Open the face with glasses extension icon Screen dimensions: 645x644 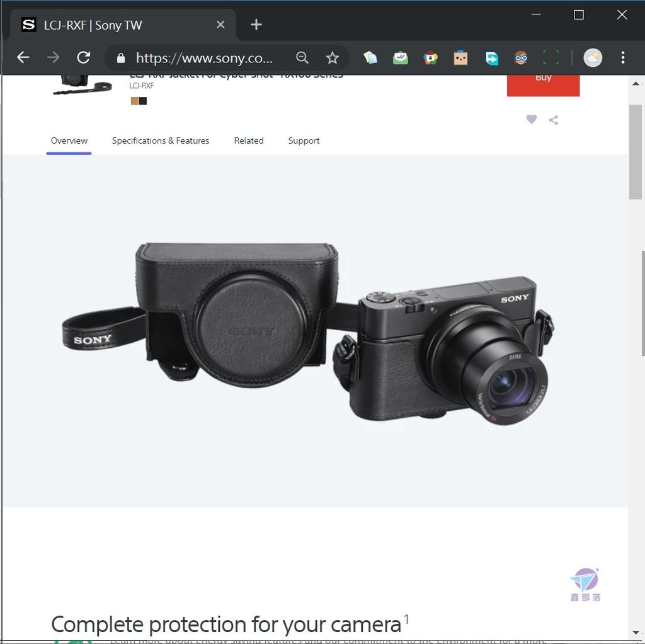click(x=521, y=57)
